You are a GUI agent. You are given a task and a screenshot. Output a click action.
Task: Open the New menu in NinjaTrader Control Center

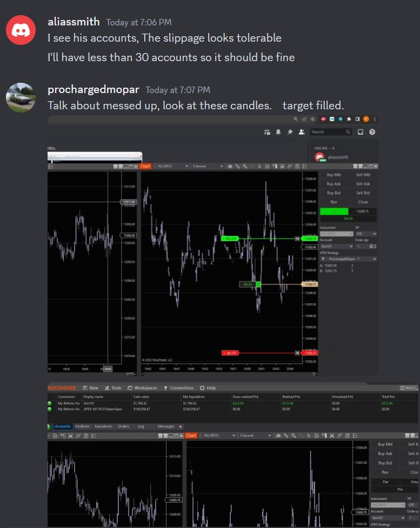click(90, 388)
